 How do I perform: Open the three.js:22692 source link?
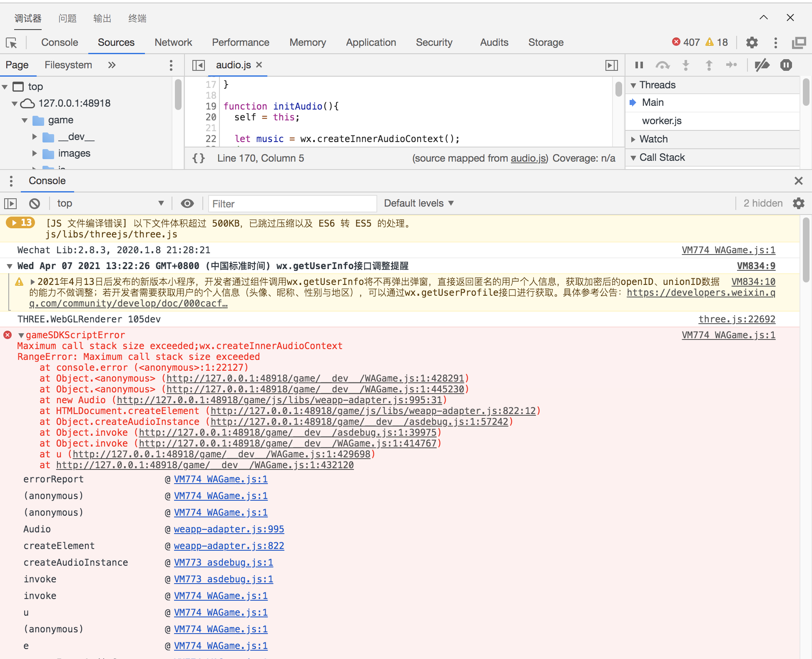pyautogui.click(x=736, y=319)
